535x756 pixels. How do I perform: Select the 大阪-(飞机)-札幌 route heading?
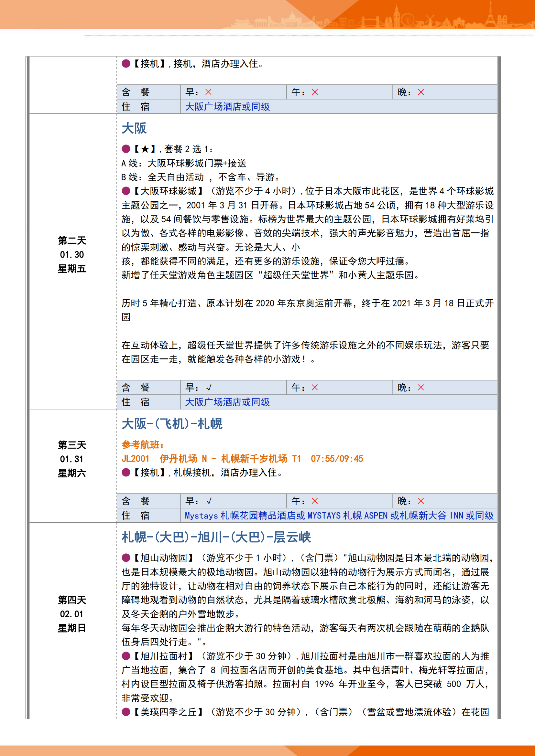(x=172, y=424)
